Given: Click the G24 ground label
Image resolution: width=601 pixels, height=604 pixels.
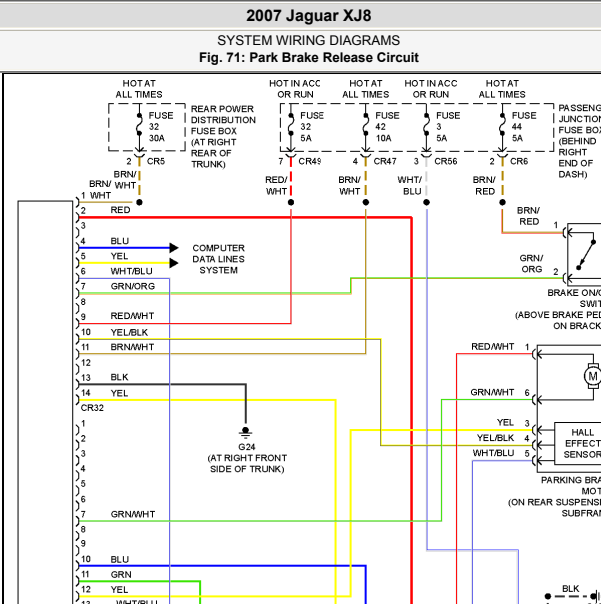Looking at the screenshot, I should [x=247, y=447].
